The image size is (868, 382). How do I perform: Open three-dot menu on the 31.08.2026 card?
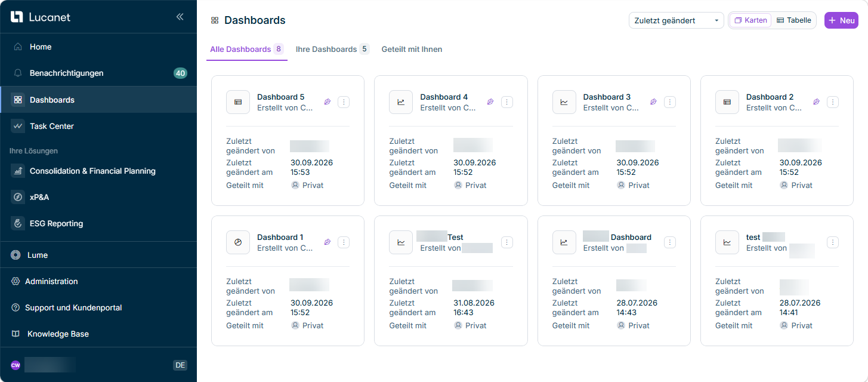coord(506,242)
